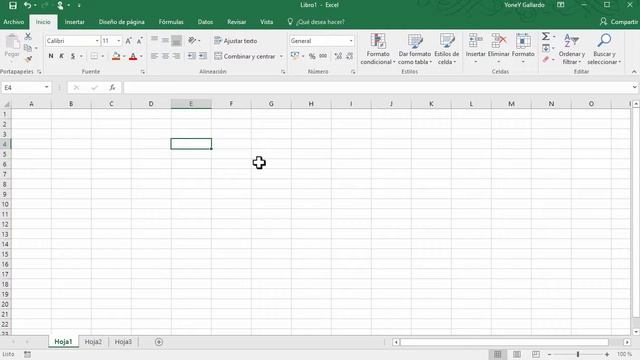The width and height of the screenshot is (640, 360).
Task: Add a new sheet with plus button
Action: click(159, 342)
